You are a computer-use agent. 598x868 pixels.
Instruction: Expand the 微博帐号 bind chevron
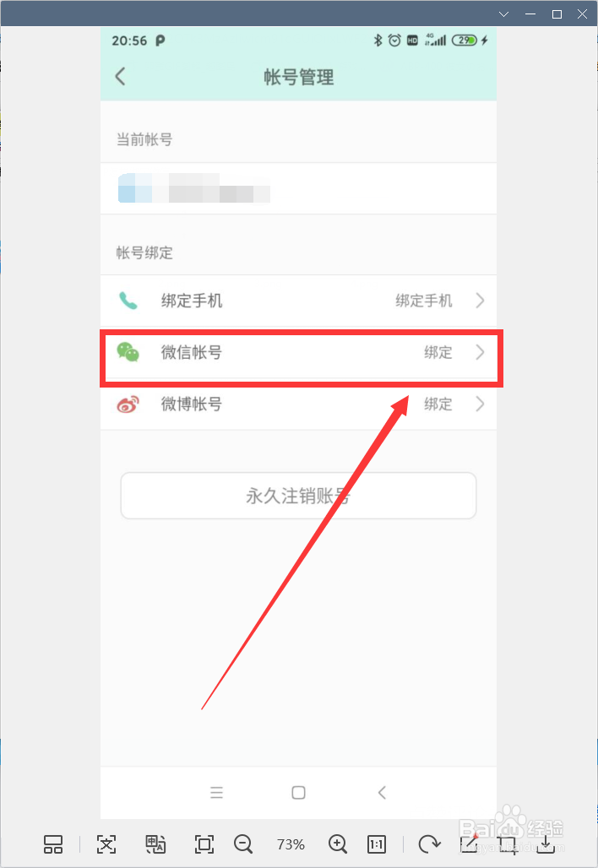pyautogui.click(x=480, y=404)
